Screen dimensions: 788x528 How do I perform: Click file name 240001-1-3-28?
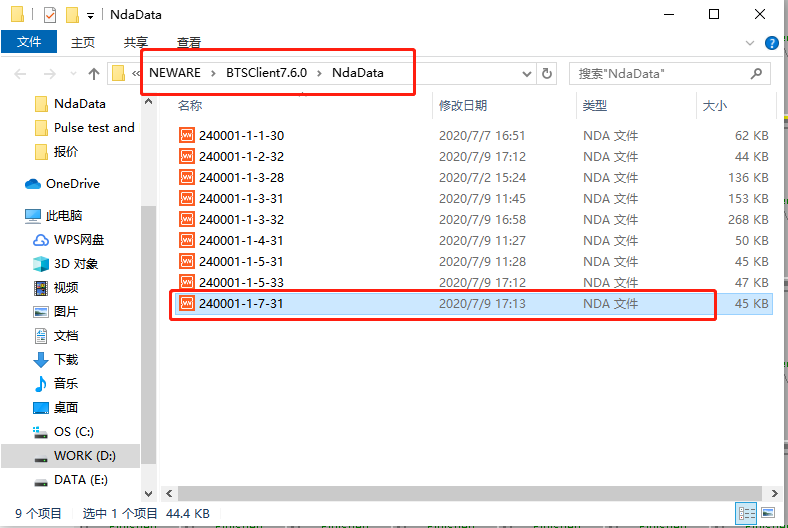(x=241, y=178)
